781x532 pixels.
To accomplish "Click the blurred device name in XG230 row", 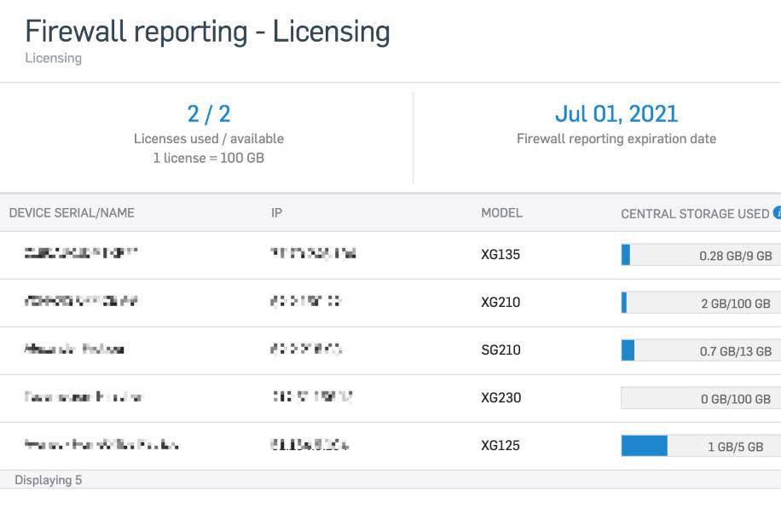I will click(84, 396).
